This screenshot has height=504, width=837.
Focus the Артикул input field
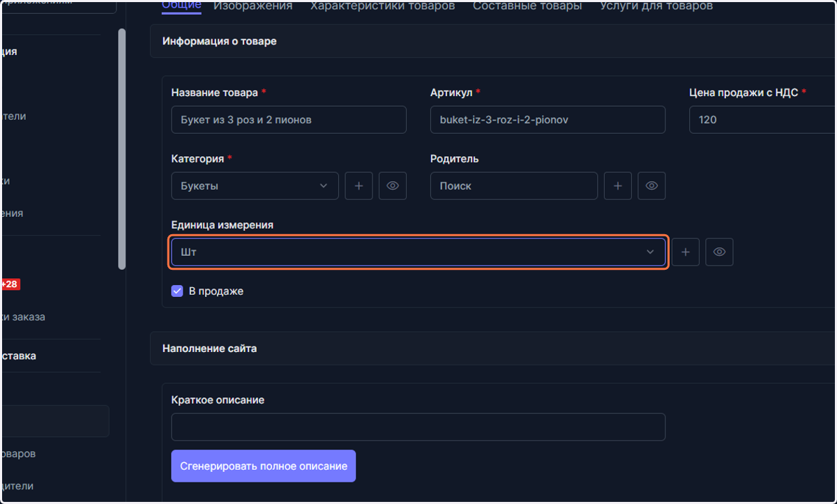tap(548, 120)
